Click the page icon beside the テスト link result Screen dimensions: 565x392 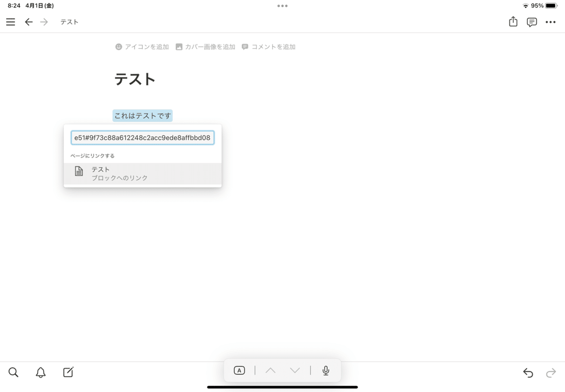coord(79,172)
